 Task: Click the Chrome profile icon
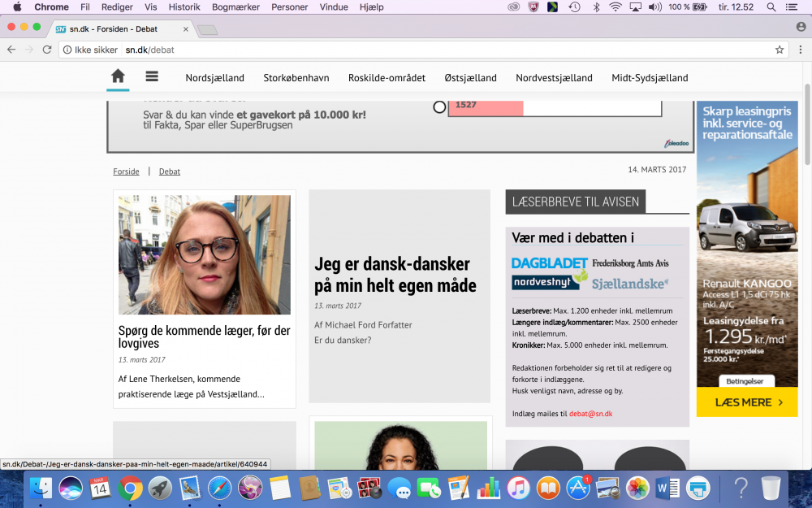click(801, 27)
